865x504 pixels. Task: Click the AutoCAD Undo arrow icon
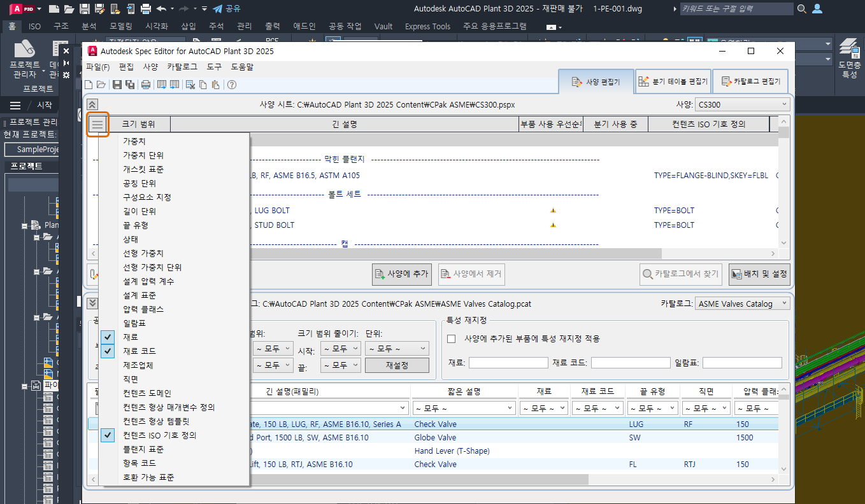pos(161,9)
